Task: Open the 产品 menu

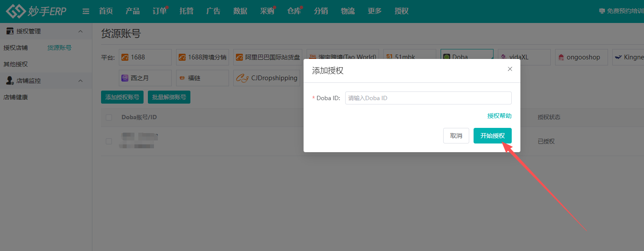Action: pos(133,11)
